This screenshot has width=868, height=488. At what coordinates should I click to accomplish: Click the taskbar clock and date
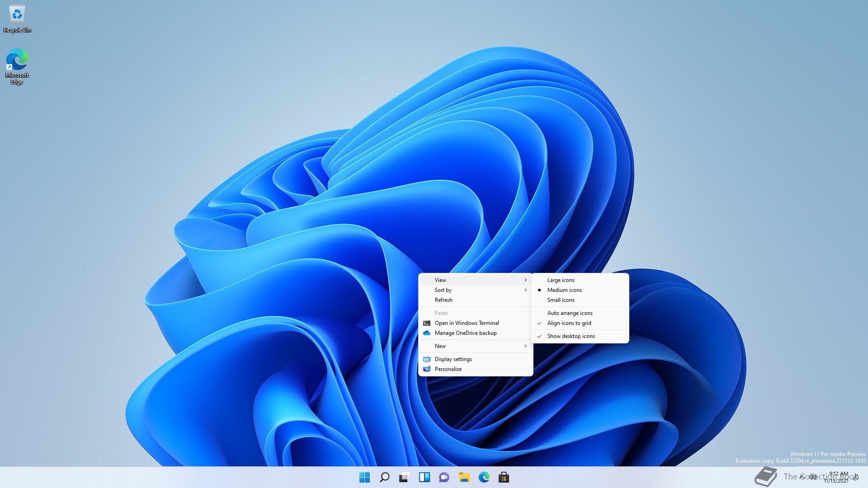[837, 477]
